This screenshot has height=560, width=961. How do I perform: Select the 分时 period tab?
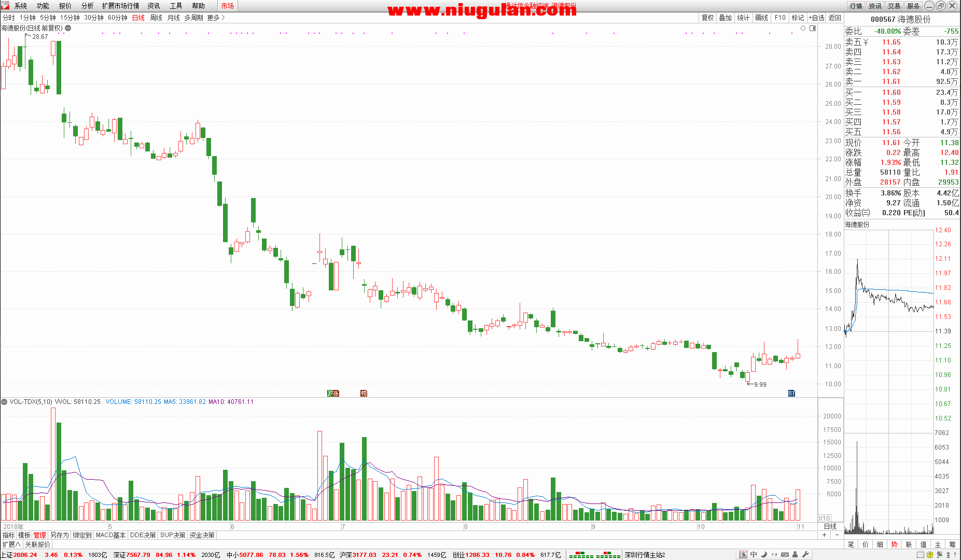pos(9,18)
